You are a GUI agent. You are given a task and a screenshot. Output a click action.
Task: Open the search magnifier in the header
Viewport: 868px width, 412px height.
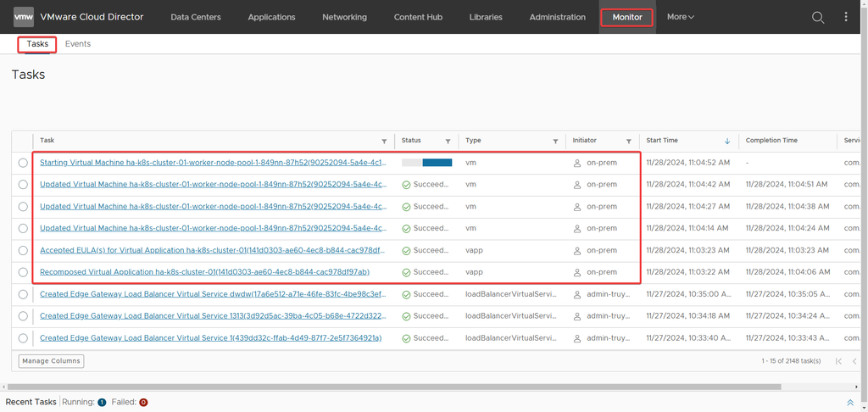coord(818,17)
